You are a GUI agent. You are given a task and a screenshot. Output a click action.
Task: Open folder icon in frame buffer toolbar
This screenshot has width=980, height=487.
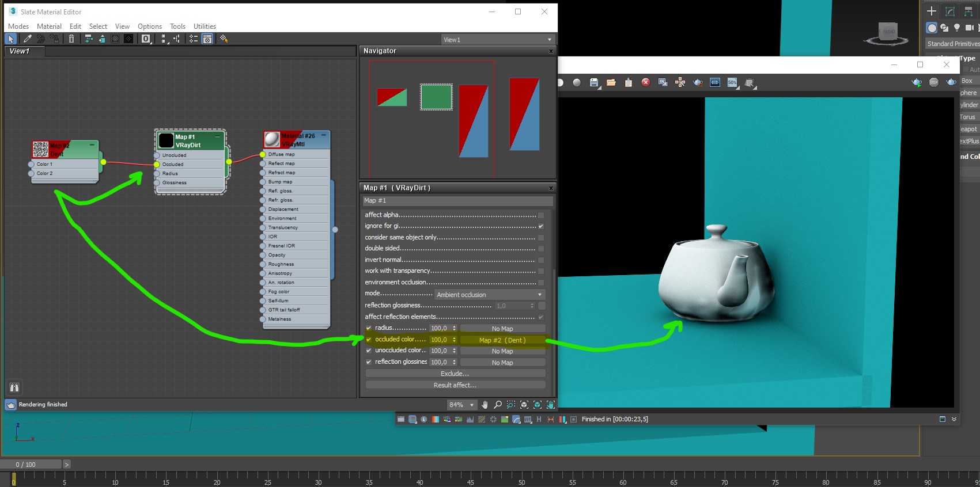click(611, 82)
